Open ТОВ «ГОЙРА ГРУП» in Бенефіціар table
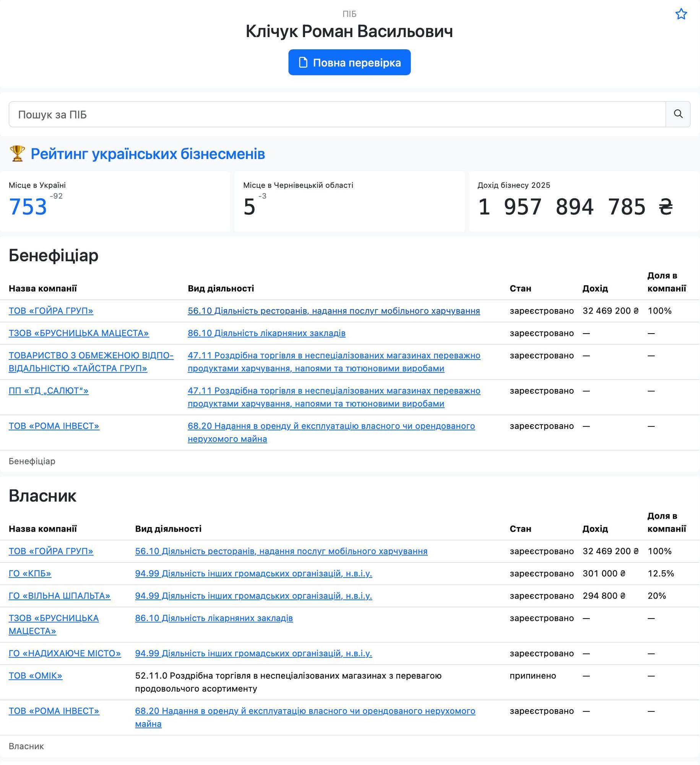This screenshot has width=700, height=765. (51, 311)
